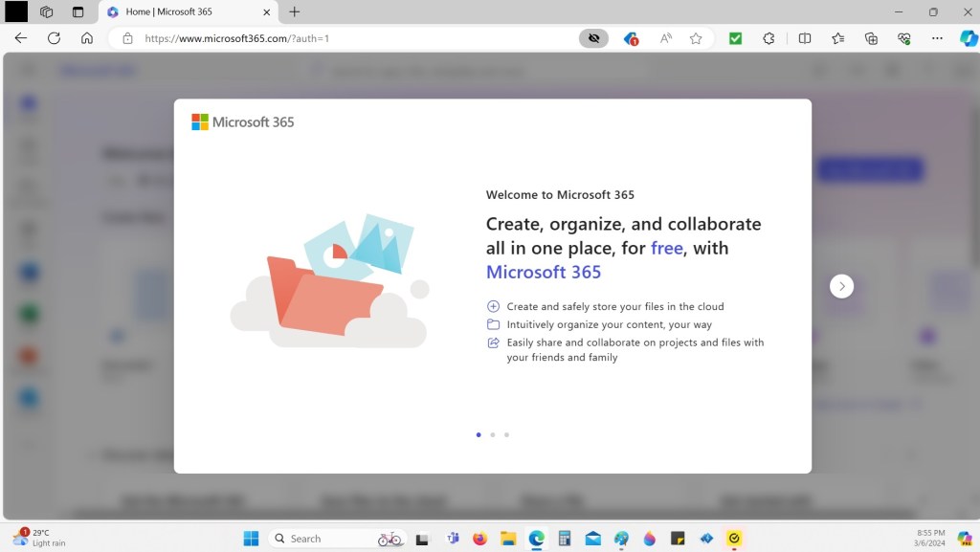Screen dimensions: 980x552
Task: Select the third carousel dot indicator
Action: pos(506,434)
